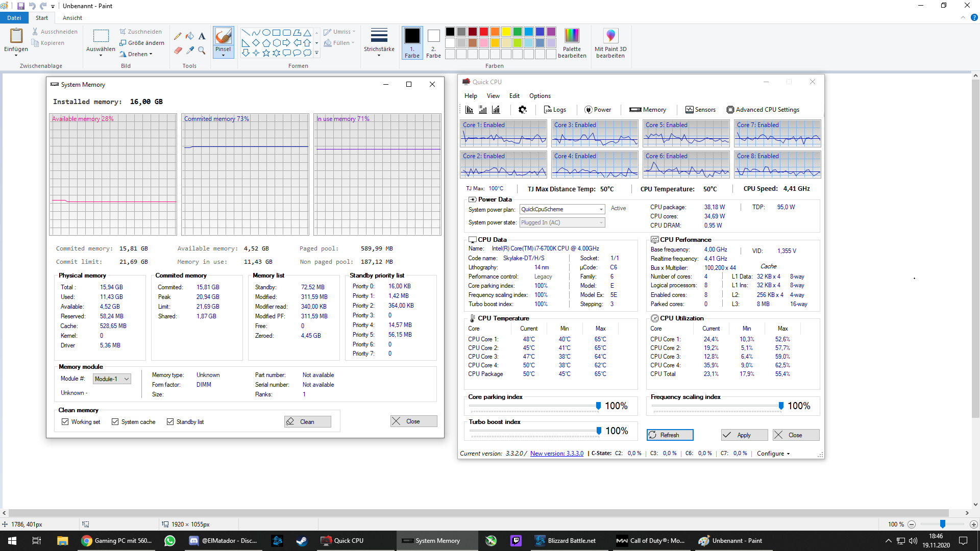Click the rectangular Auswählen selection icon
Viewport: 980px width, 551px height.
(x=101, y=36)
